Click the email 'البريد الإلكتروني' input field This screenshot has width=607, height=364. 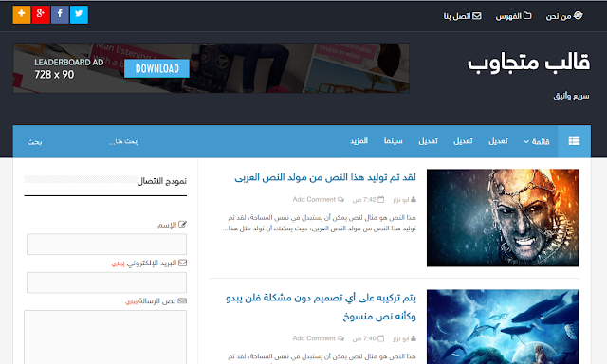106,282
